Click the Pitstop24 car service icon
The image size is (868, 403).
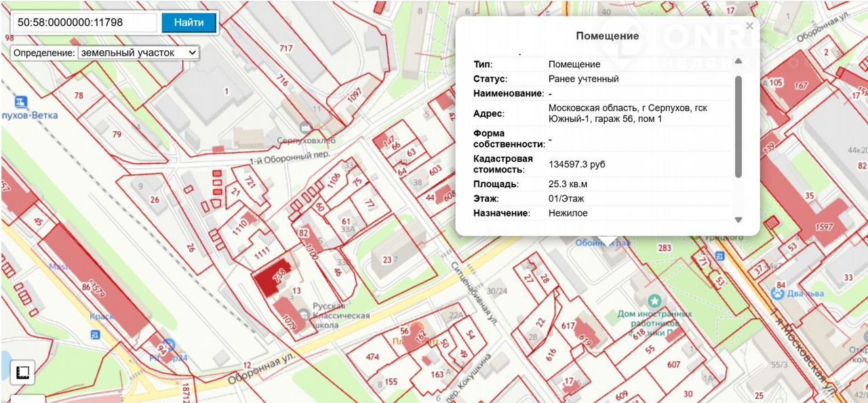click(x=169, y=345)
